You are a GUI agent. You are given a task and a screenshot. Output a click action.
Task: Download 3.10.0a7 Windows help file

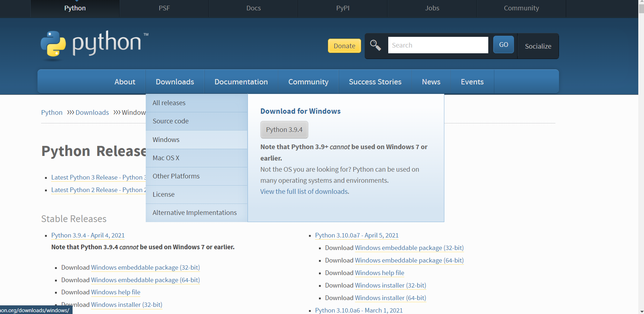click(380, 273)
